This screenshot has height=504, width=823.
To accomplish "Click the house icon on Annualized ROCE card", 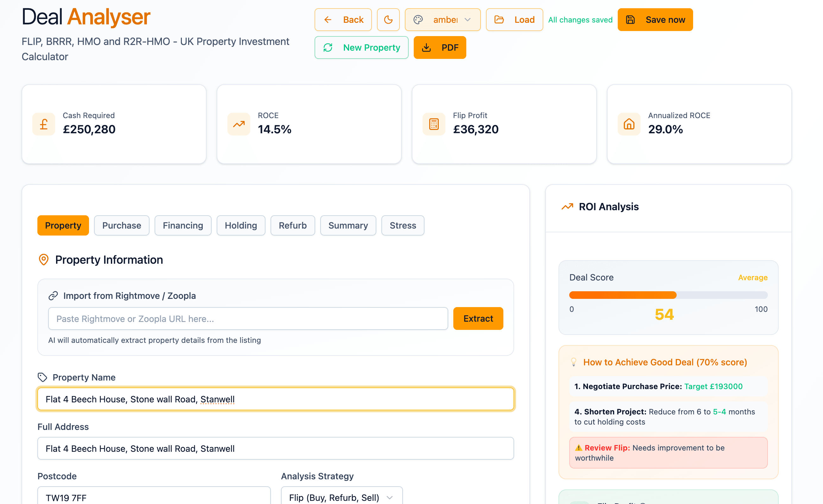I will tap(629, 124).
